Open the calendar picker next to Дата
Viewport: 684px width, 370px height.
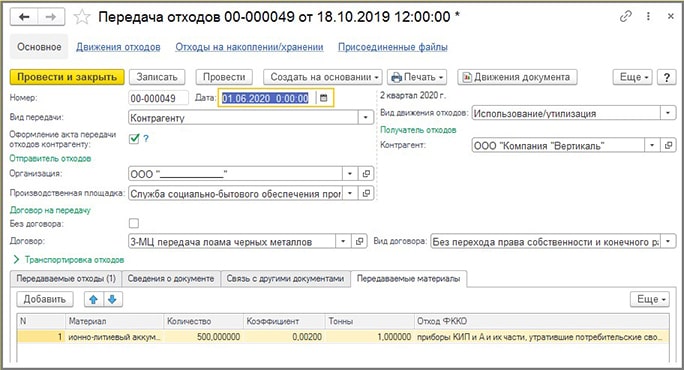323,98
